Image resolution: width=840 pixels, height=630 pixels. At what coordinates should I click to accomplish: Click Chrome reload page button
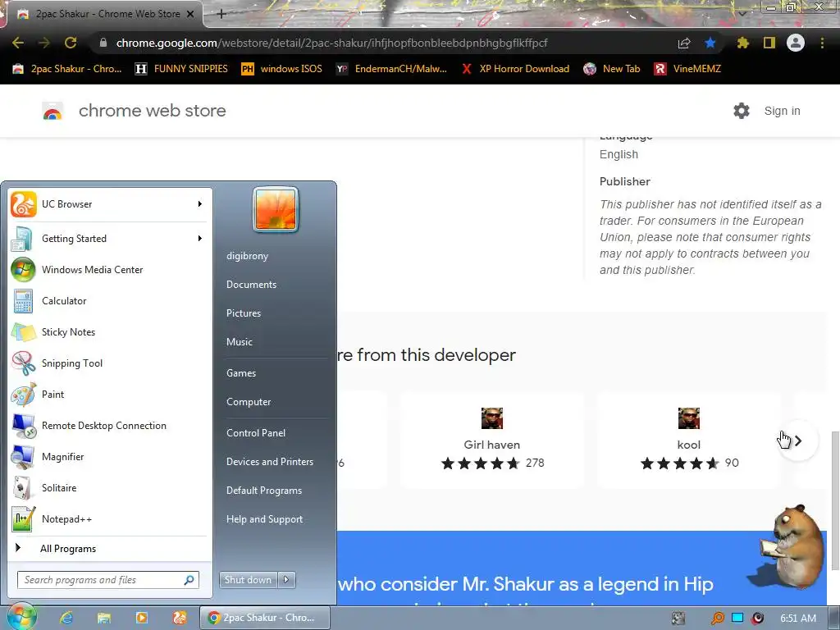coord(71,43)
